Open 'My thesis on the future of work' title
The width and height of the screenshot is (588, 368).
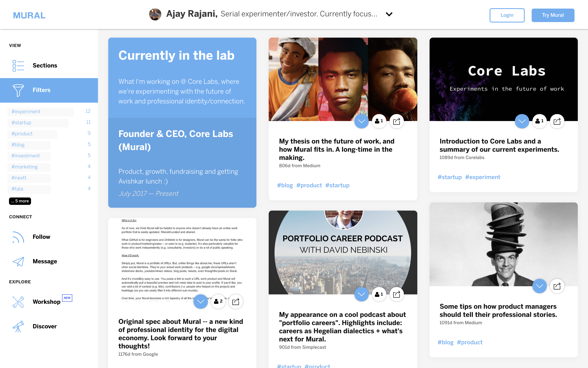(337, 149)
